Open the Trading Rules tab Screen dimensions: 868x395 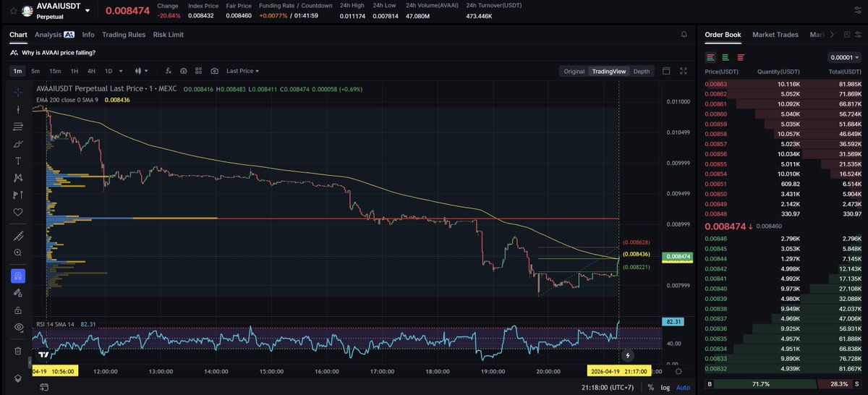click(124, 34)
